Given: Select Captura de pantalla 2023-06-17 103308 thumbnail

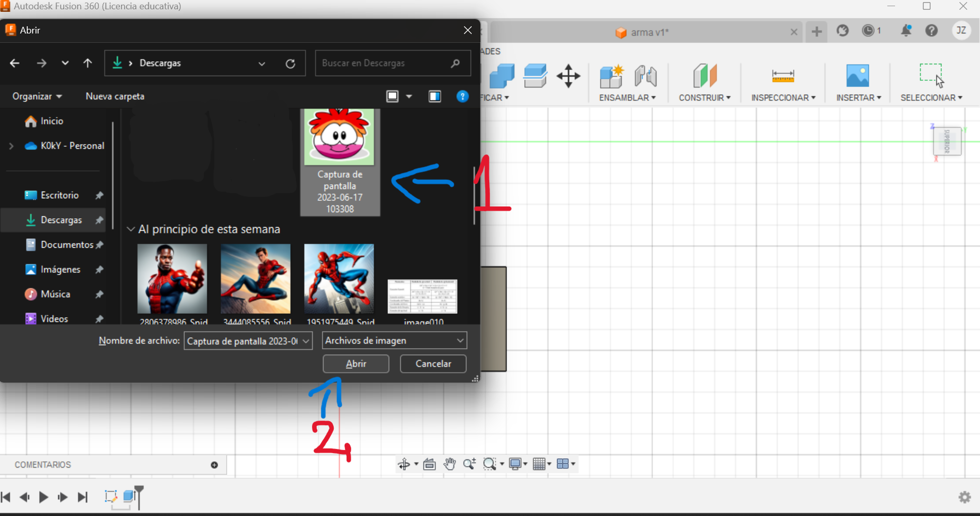Looking at the screenshot, I should click(340, 162).
